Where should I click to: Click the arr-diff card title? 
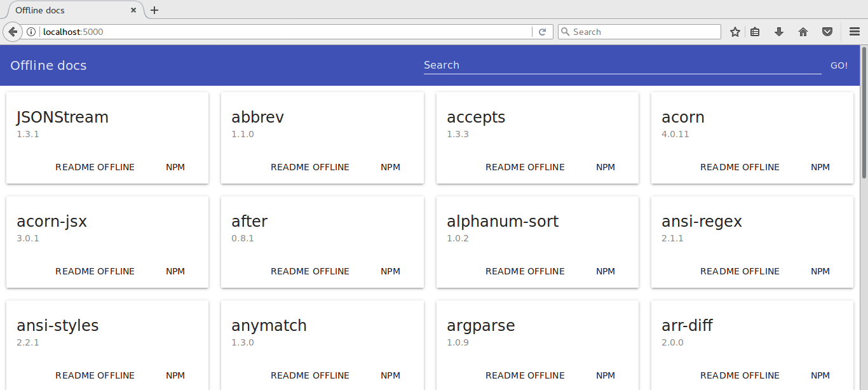687,326
